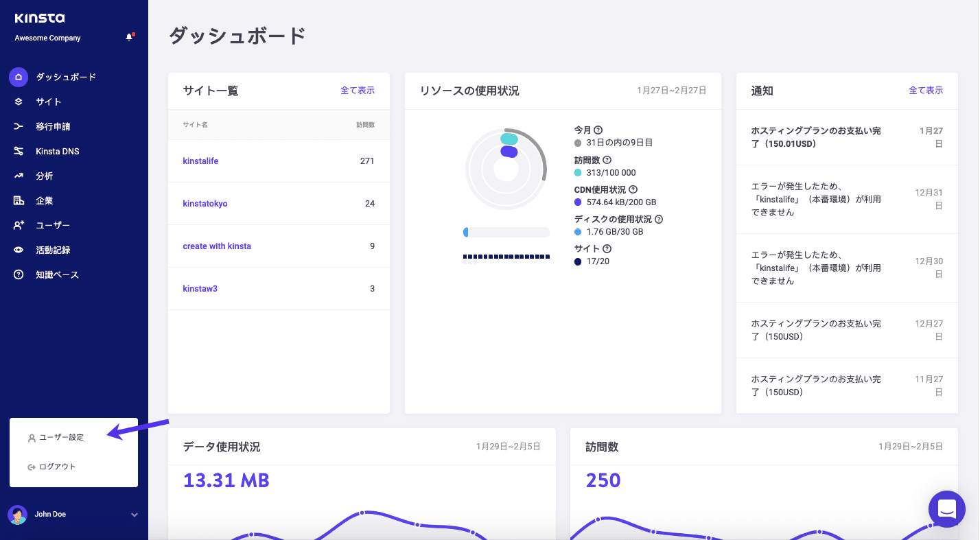
Task: Click the サイト名 column header
Action: (x=195, y=125)
